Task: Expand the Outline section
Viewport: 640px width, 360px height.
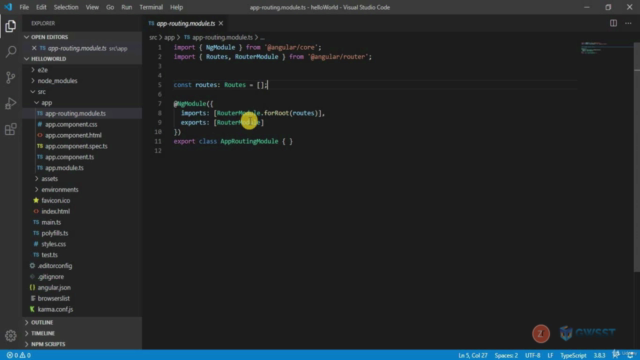Action: click(82, 322)
